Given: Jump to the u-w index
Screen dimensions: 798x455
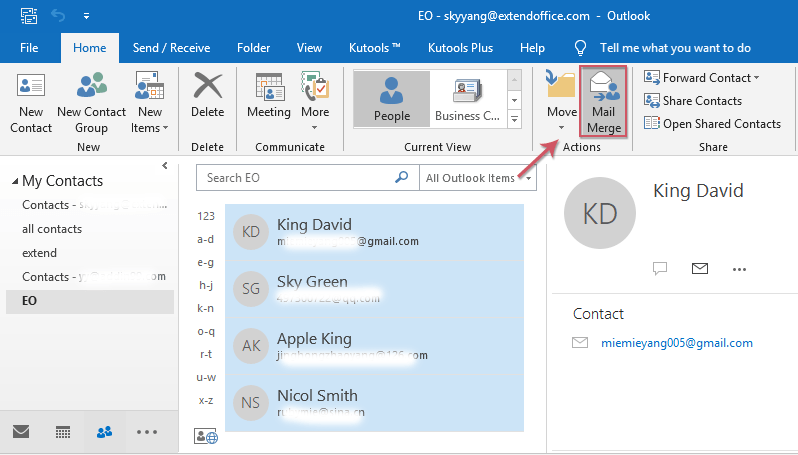Looking at the screenshot, I should click(206, 378).
